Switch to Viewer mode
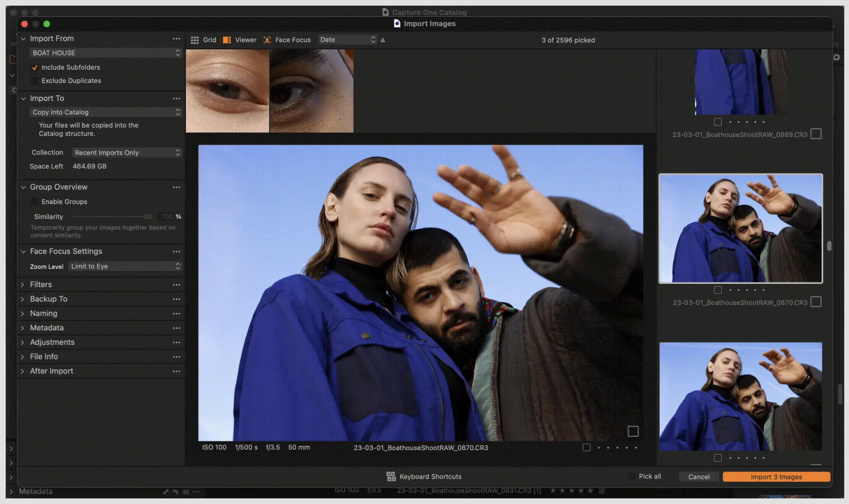The height and width of the screenshot is (504, 849). (239, 40)
